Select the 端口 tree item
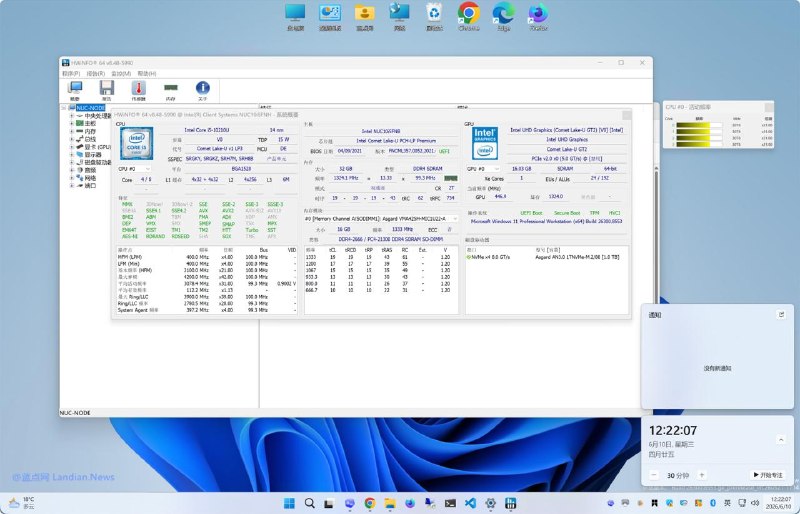The height and width of the screenshot is (514, 800). click(90, 186)
